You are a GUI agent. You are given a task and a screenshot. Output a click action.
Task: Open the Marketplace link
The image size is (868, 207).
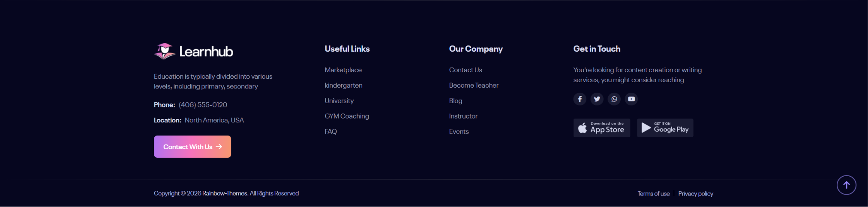pos(343,70)
